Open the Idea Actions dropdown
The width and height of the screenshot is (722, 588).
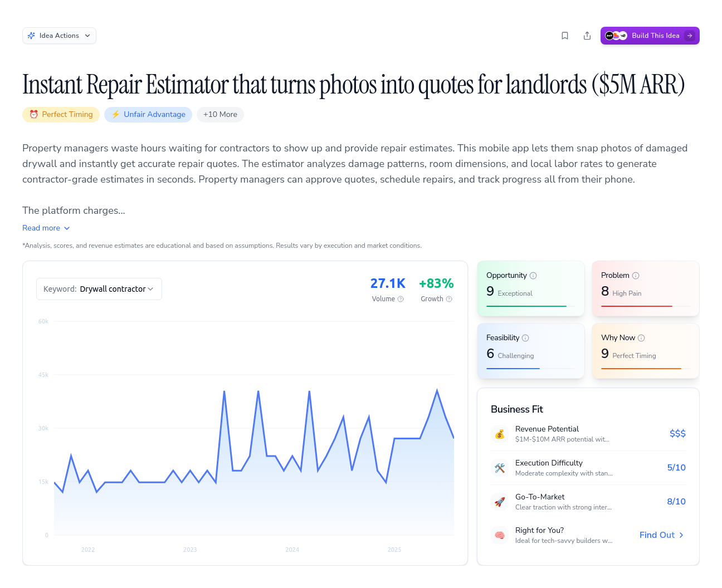pyautogui.click(x=59, y=36)
